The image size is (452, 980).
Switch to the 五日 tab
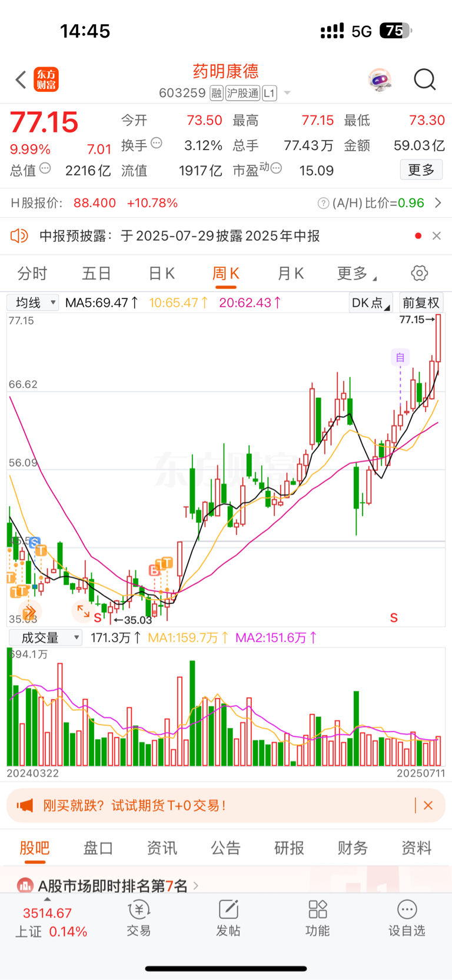tap(97, 273)
